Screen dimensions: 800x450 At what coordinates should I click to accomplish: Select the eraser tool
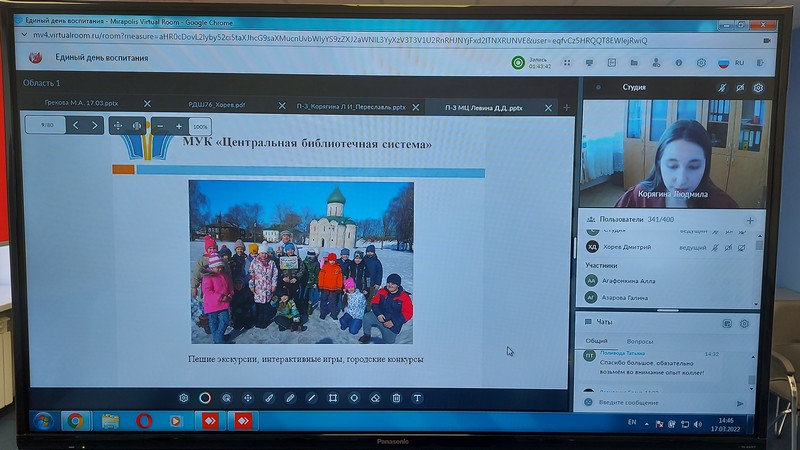pyautogui.click(x=376, y=398)
